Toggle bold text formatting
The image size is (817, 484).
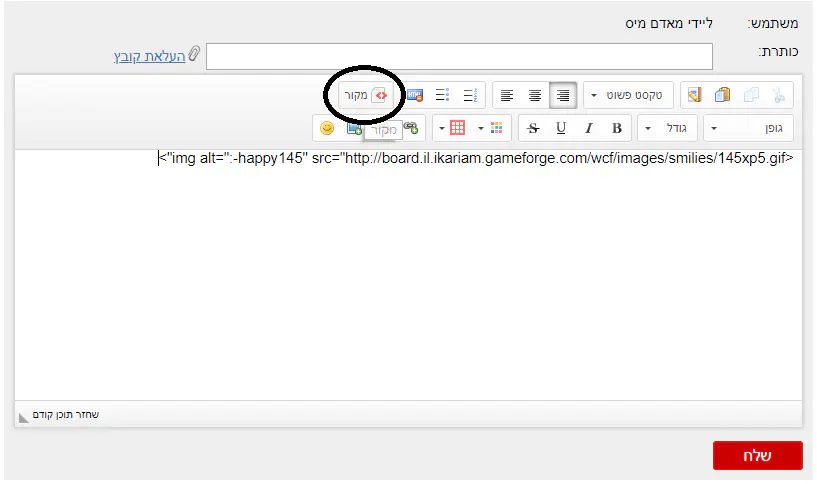click(x=616, y=128)
